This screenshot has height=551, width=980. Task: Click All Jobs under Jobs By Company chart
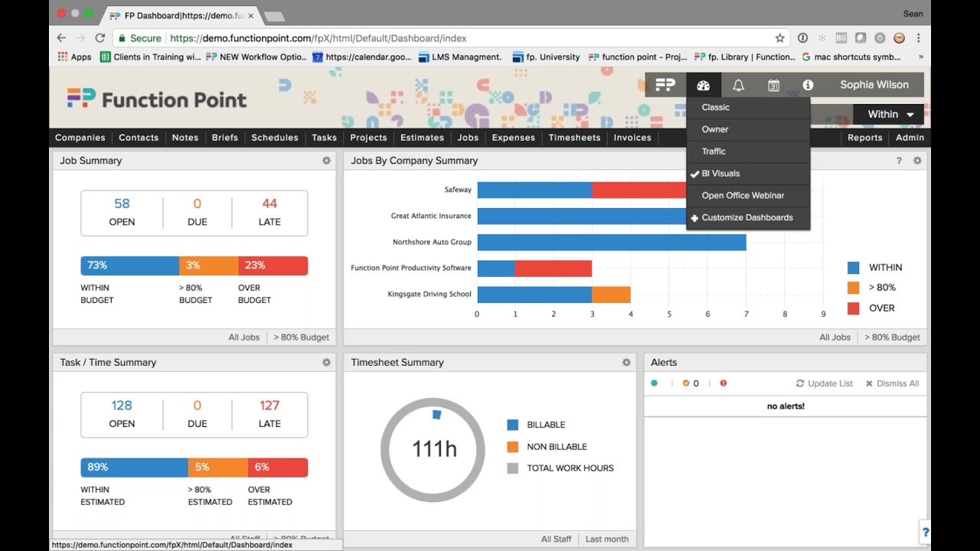tap(835, 337)
